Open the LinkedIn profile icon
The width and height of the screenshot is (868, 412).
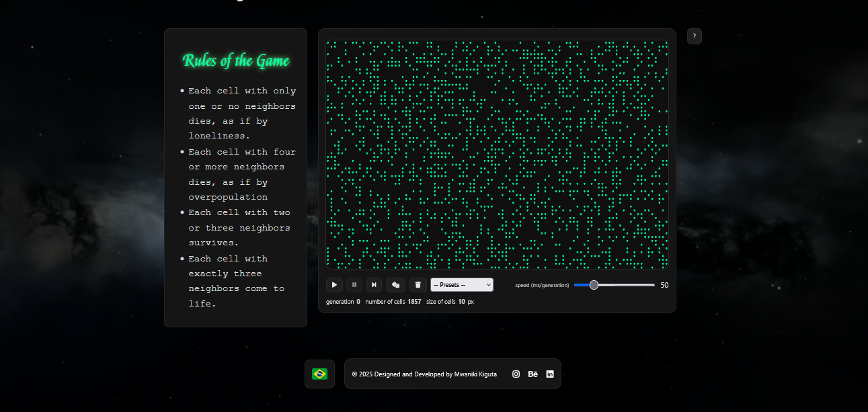(x=550, y=374)
